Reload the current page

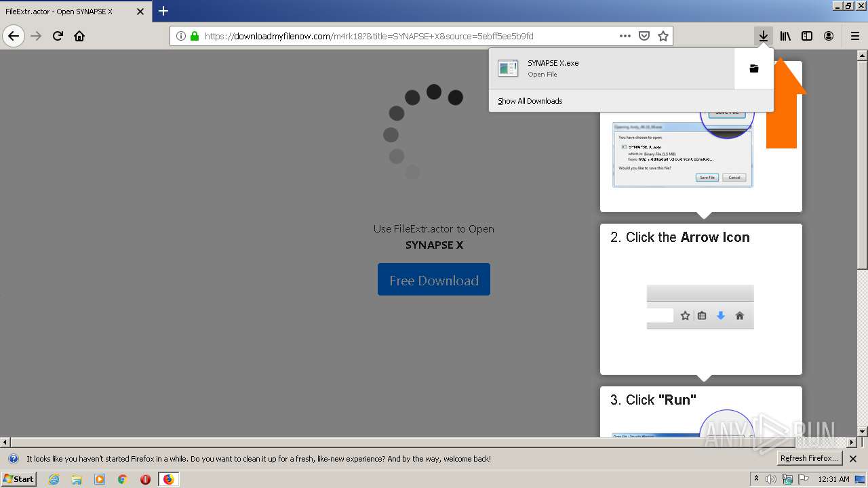(58, 36)
